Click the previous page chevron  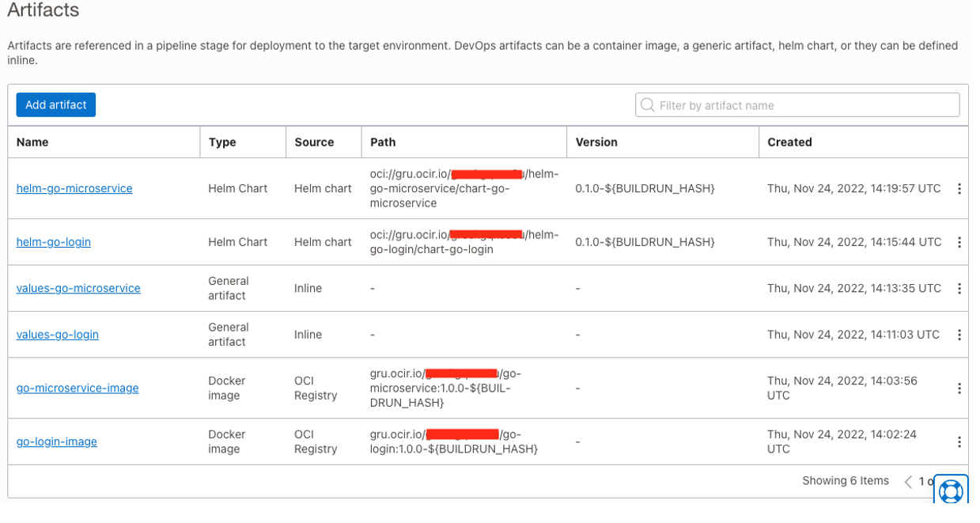907,480
